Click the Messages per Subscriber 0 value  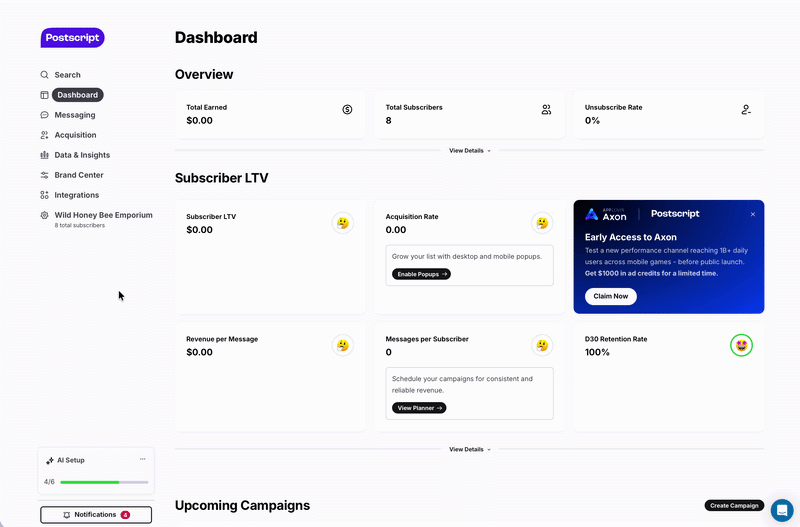pos(388,353)
